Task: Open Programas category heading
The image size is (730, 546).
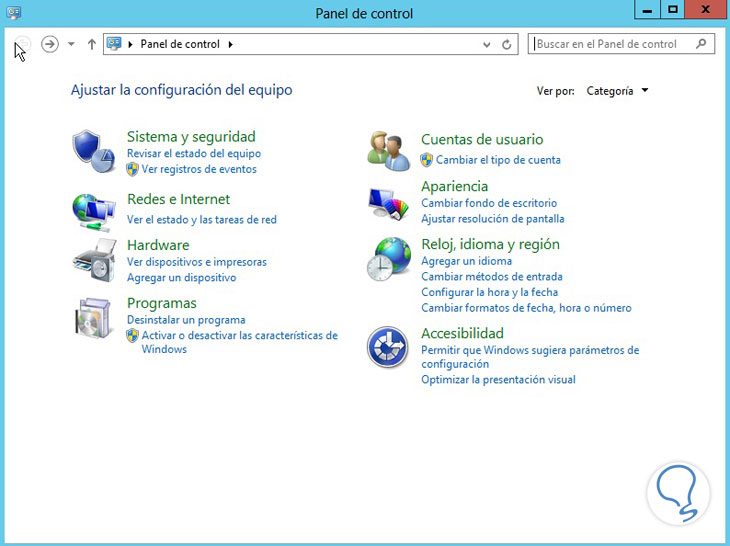Action: click(162, 303)
